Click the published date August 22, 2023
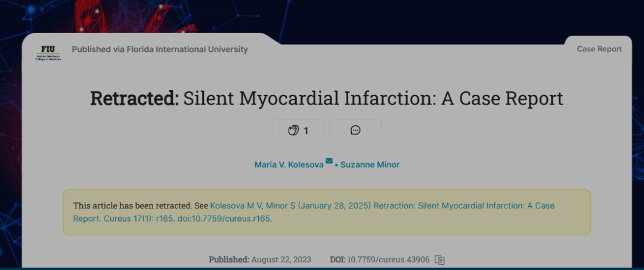The image size is (644, 270). click(x=281, y=260)
